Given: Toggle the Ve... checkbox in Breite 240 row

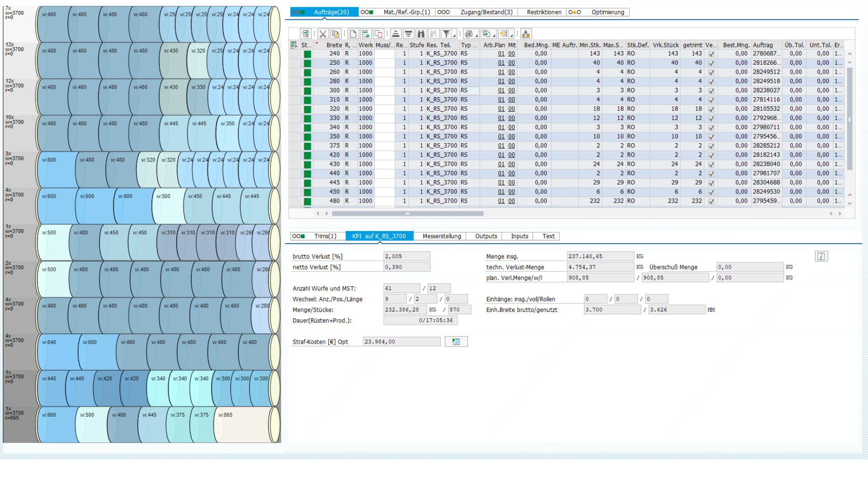Looking at the screenshot, I should tap(711, 54).
